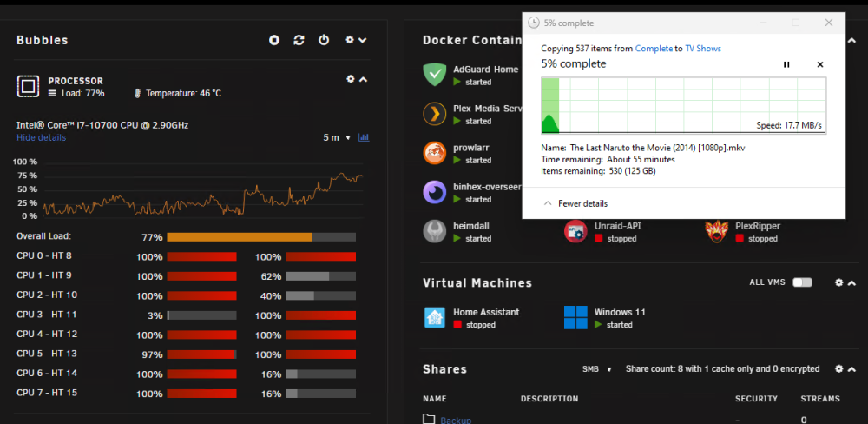The height and width of the screenshot is (424, 868).
Task: Open the 5 m time range dropdown
Action: [x=337, y=137]
